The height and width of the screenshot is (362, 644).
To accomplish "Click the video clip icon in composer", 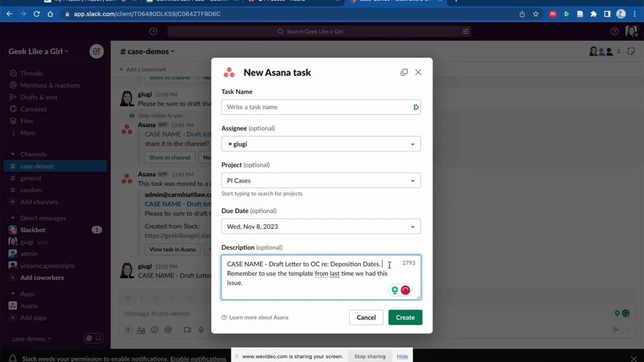I will (x=187, y=330).
